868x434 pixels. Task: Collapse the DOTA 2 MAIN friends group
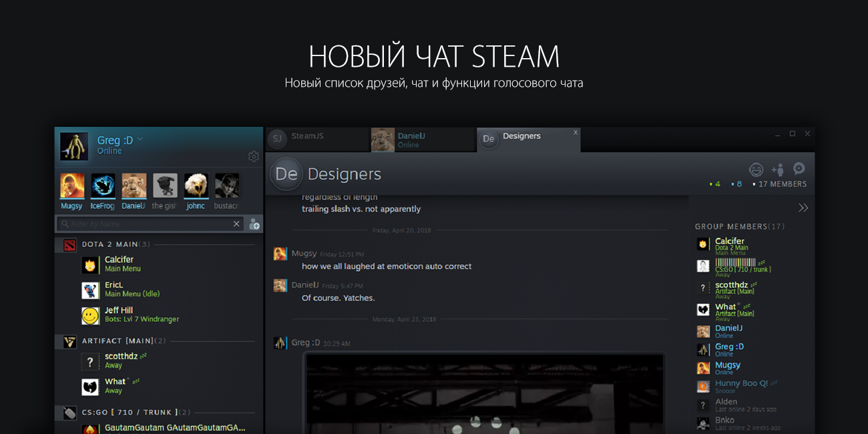coord(114,244)
